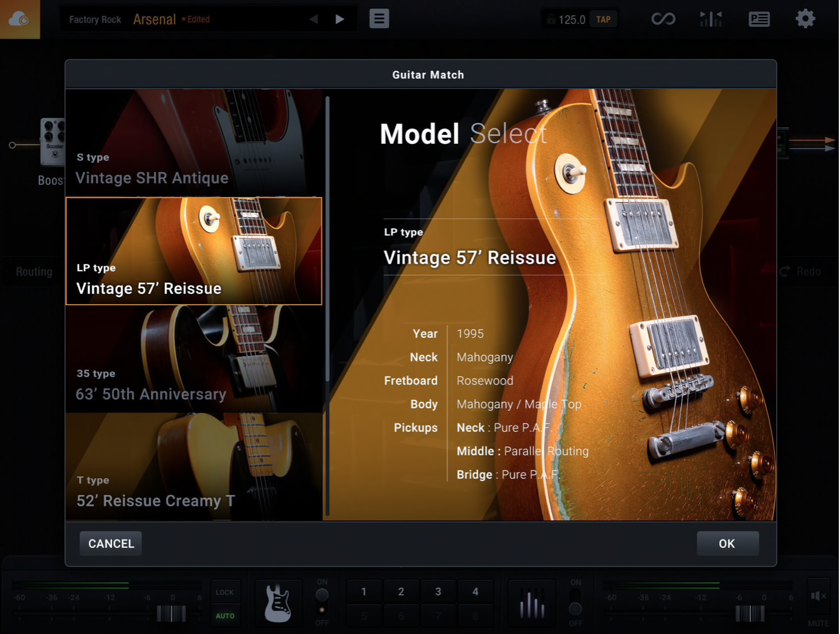Open the Routing tab
Viewport: 840px width, 634px height.
coord(33,271)
